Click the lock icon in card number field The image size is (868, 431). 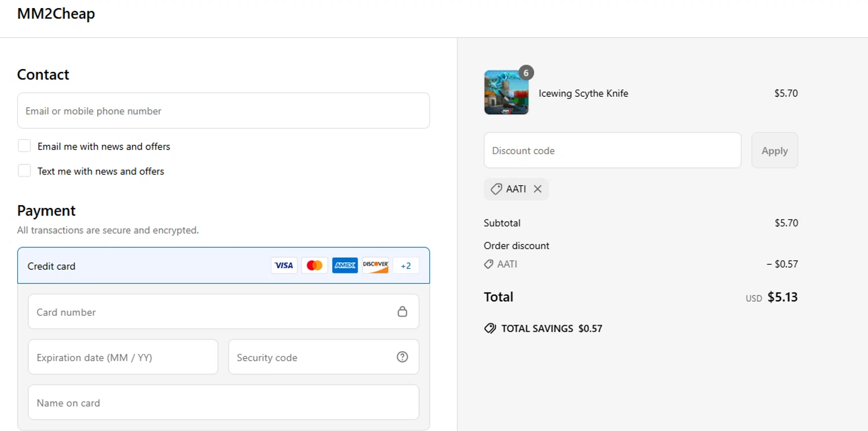point(402,312)
